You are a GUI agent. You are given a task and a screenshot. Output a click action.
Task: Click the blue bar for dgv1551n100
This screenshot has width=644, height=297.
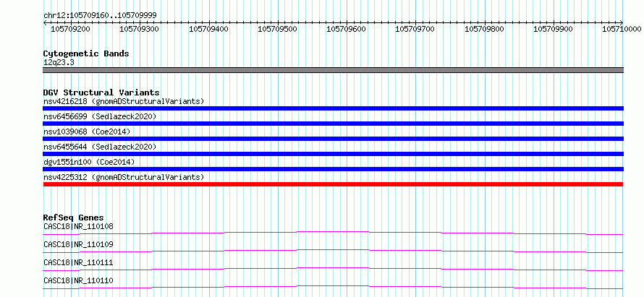[x=333, y=169]
